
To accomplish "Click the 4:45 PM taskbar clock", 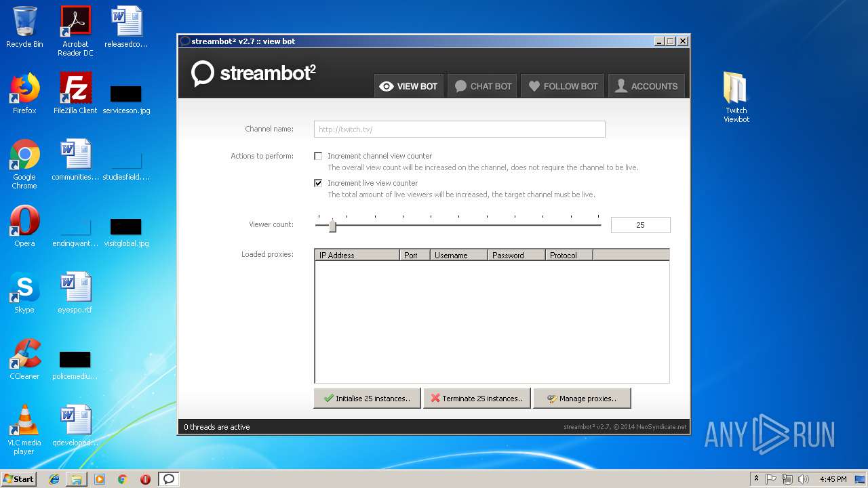I will (833, 479).
